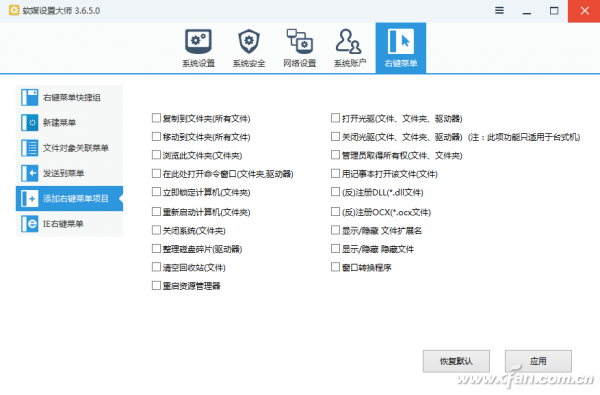Tick 重启资源管理器 checkbox
Image resolution: width=600 pixels, height=395 pixels.
pos(156,285)
